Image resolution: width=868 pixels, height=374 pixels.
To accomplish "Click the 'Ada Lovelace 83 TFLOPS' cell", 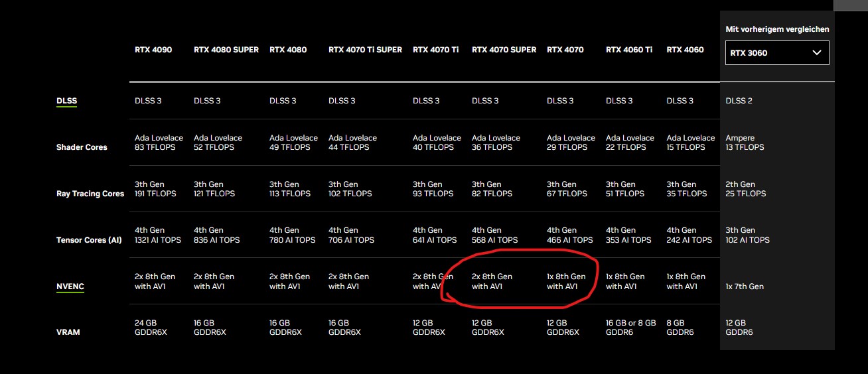I will click(x=159, y=143).
